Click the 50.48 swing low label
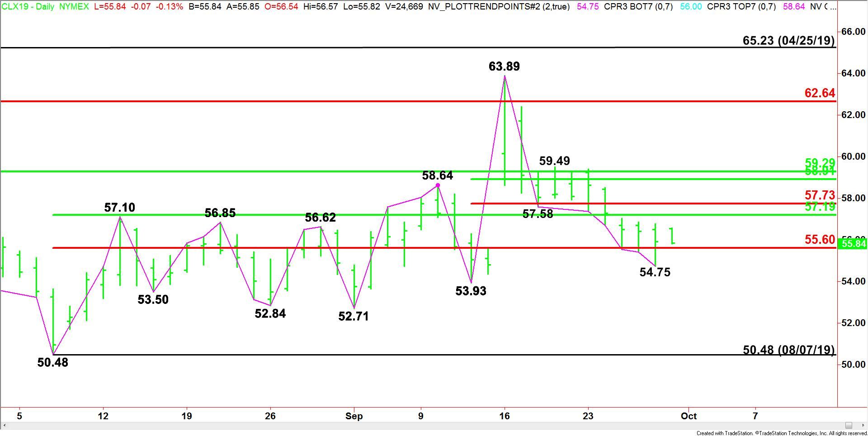The image size is (868, 436). point(52,362)
